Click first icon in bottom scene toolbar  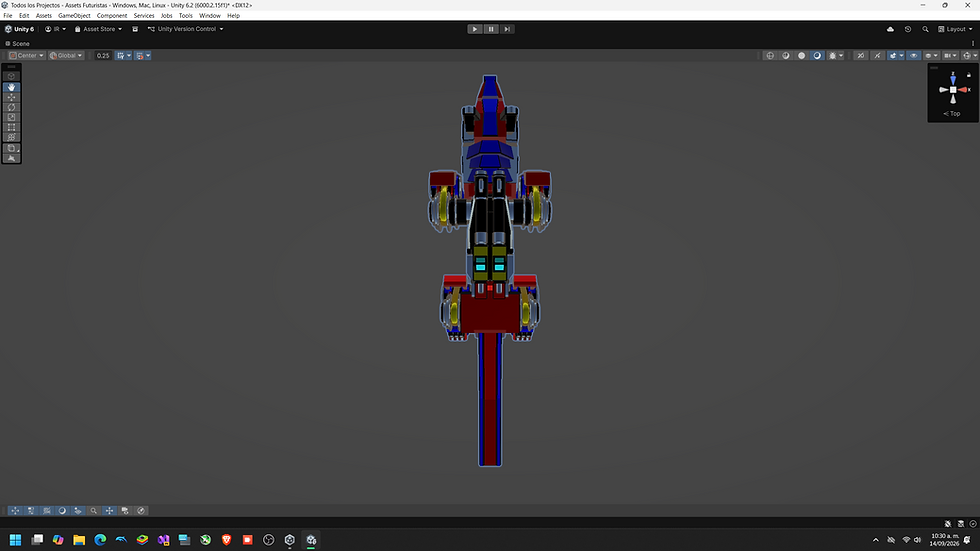coord(15,510)
